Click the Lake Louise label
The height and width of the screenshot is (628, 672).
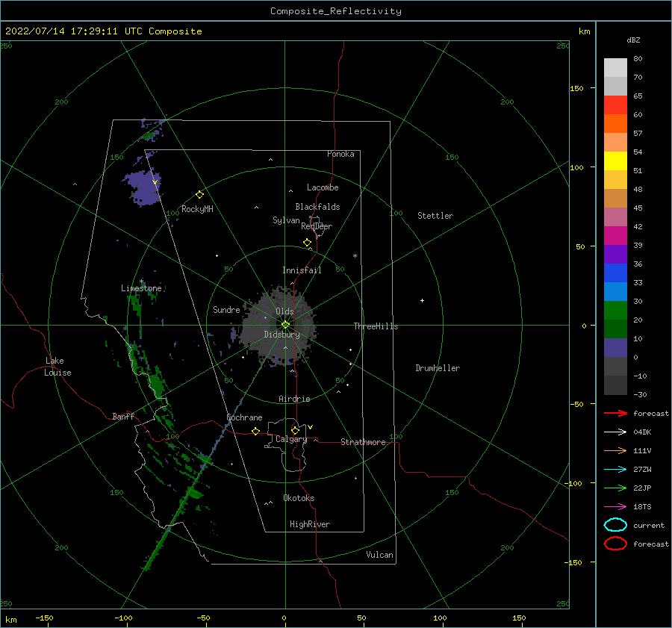[x=57, y=367]
